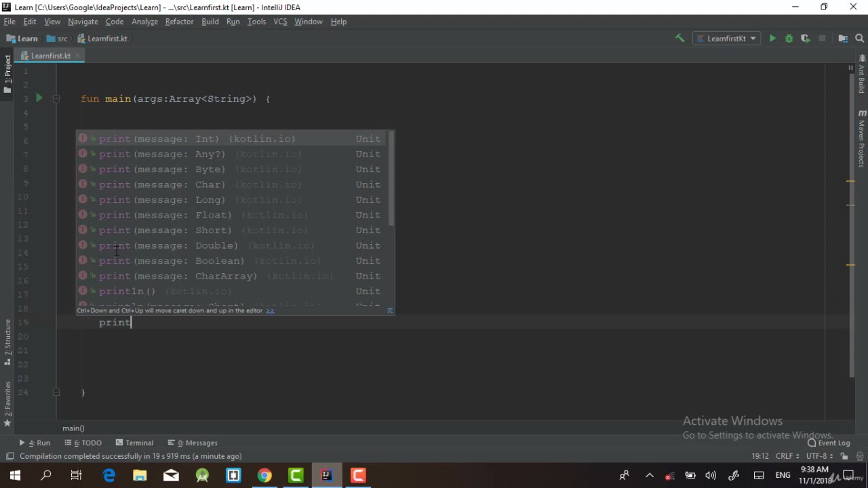Click the src breadcrumb in navigation bar
868x488 pixels.
57,39
